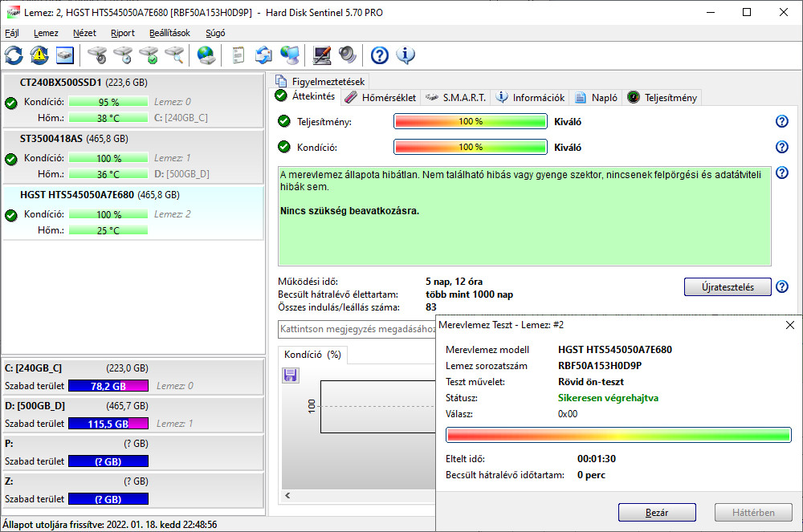Click the Bezár button in test dialog

point(657,513)
